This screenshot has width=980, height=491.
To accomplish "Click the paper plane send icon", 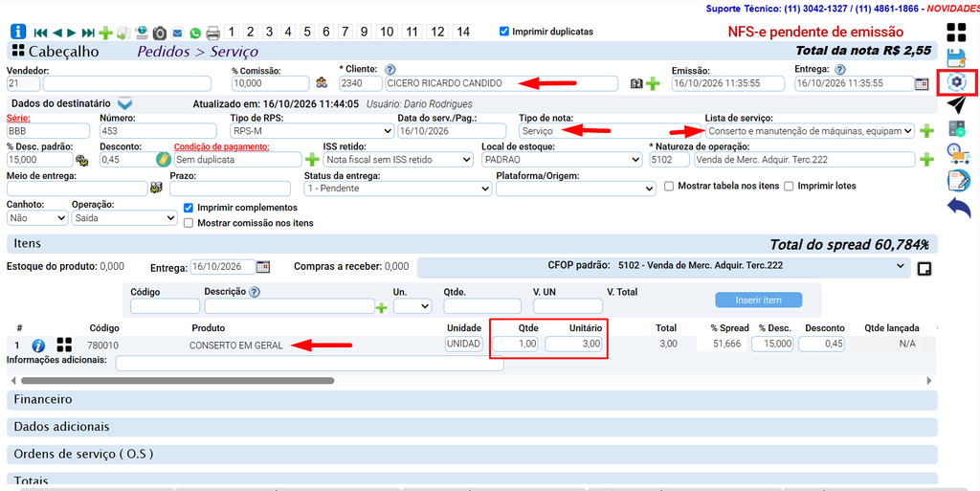I will pyautogui.click(x=956, y=105).
